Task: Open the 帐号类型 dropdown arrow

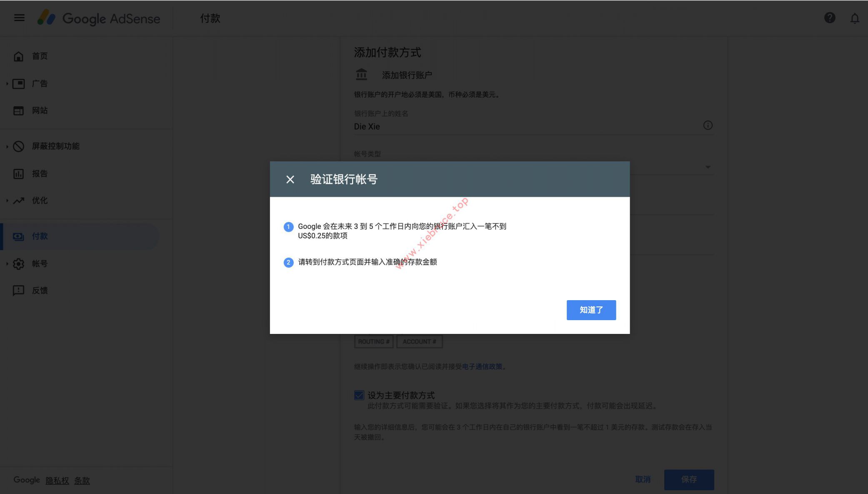Action: pyautogui.click(x=708, y=167)
